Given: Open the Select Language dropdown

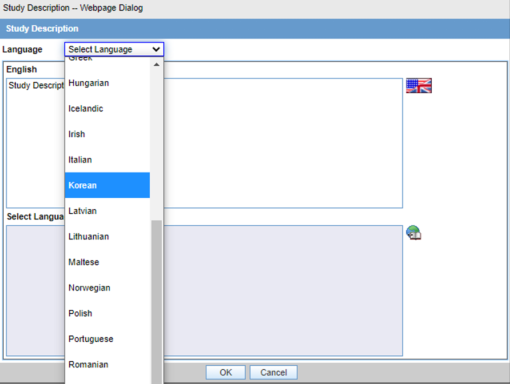Looking at the screenshot, I should [114, 49].
